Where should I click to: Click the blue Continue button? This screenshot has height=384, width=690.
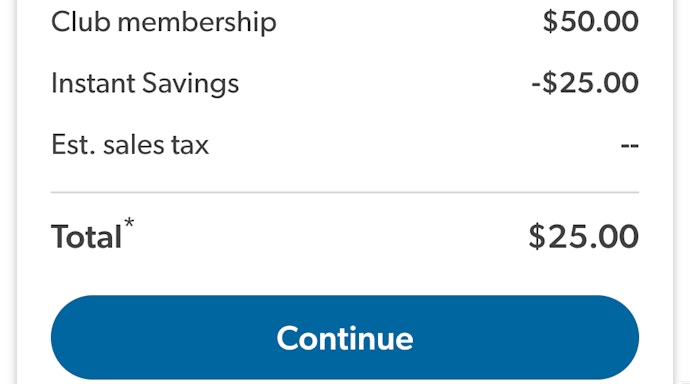tap(345, 337)
